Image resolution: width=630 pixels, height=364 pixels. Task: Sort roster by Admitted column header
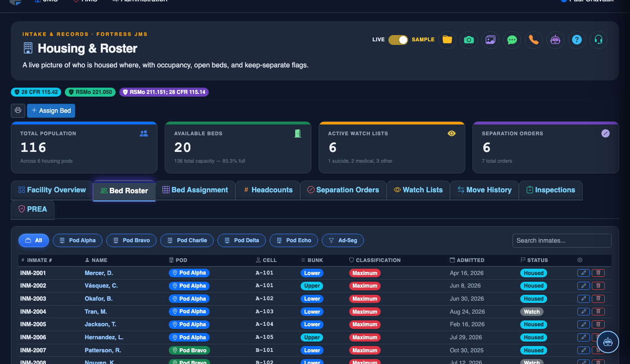467,260
